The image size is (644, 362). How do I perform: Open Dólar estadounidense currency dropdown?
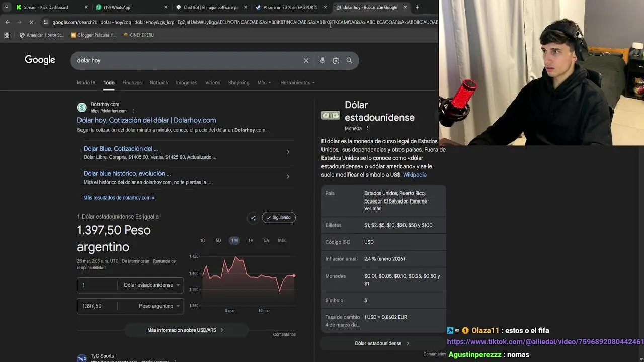click(x=151, y=285)
